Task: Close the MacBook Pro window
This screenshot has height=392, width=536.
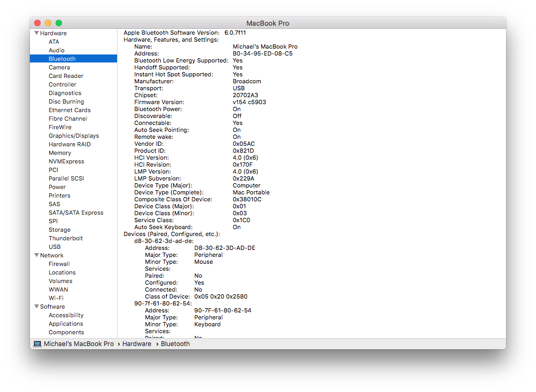Action: click(37, 23)
